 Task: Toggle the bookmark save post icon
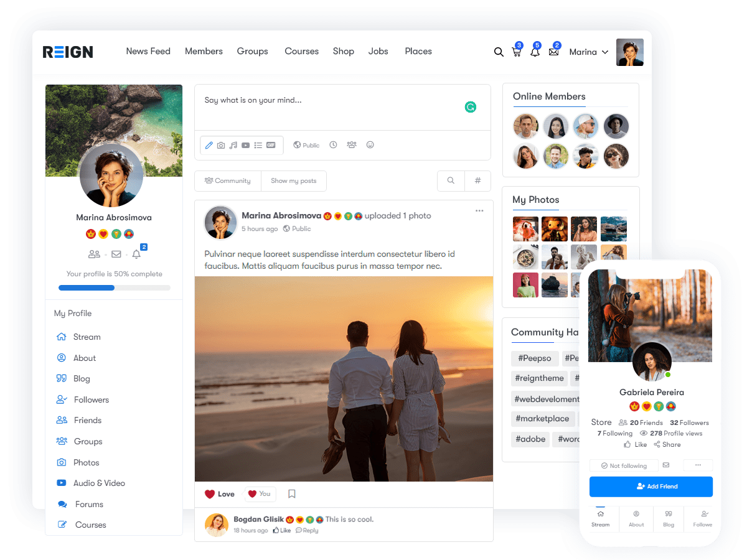[x=292, y=494]
